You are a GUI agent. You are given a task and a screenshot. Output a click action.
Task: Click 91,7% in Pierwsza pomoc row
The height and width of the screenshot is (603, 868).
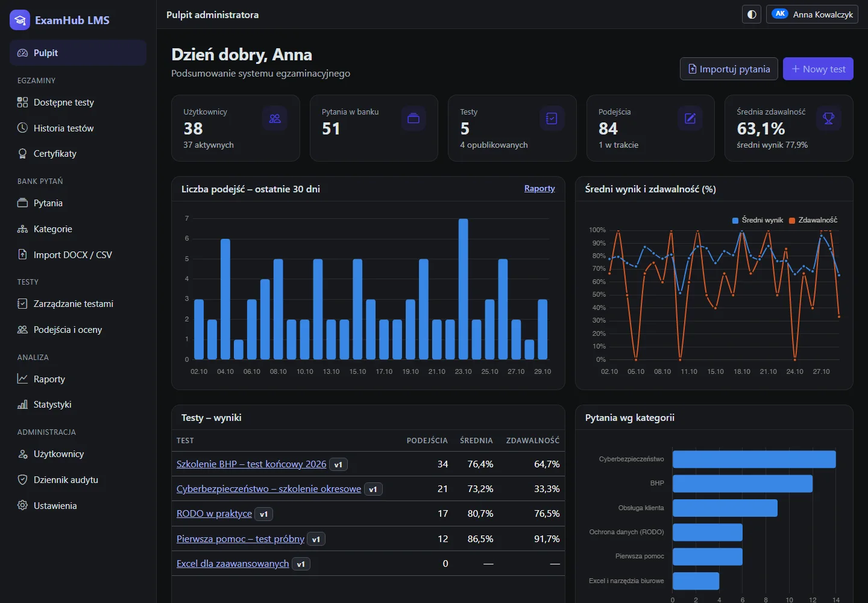click(x=547, y=539)
